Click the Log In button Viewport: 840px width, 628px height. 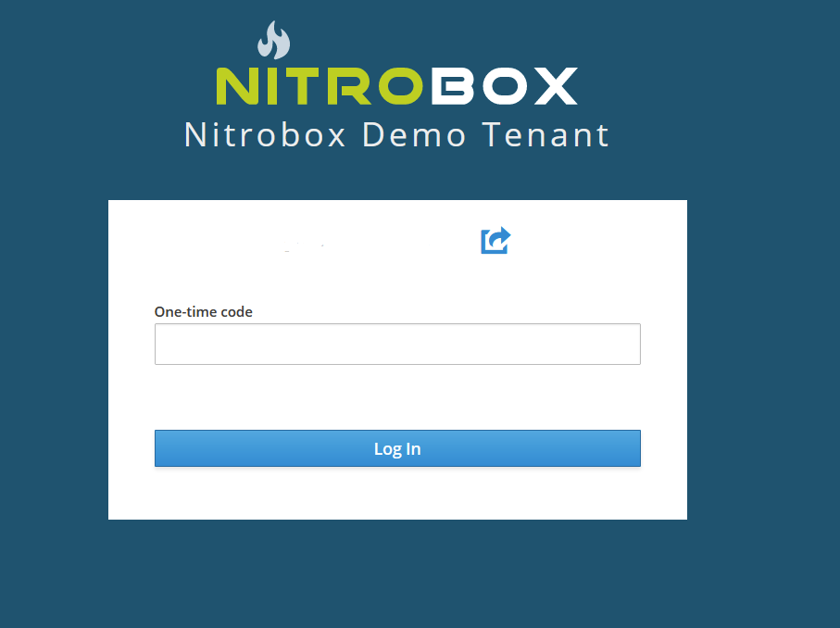pos(397,448)
